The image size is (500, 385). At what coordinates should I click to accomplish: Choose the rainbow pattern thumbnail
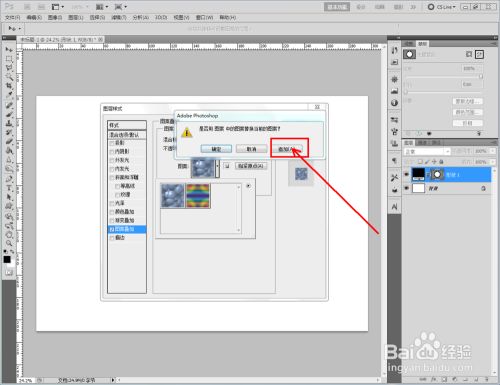198,195
